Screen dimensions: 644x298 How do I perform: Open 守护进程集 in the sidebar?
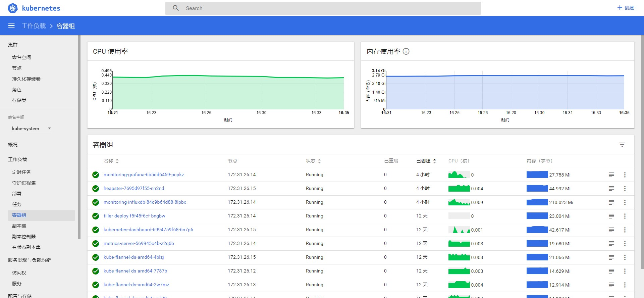24,183
